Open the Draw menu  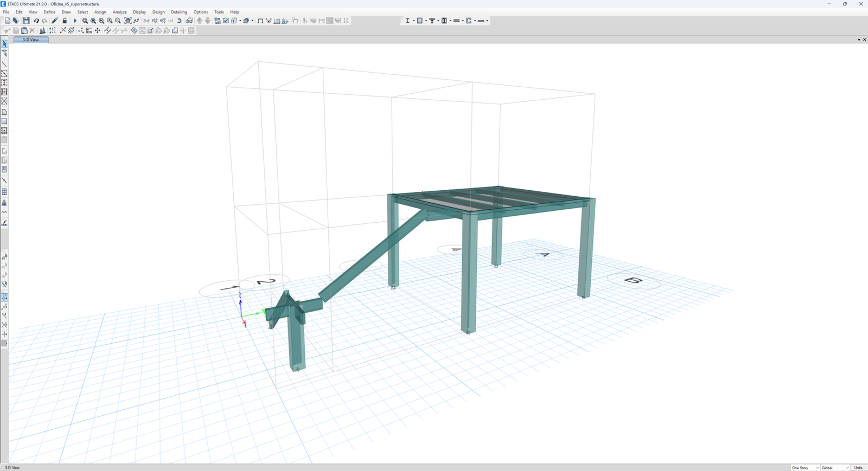(x=66, y=12)
